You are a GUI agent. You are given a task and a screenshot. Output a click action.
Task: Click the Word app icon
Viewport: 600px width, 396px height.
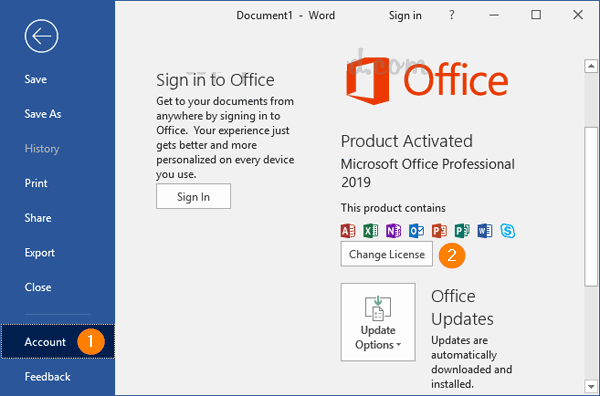pyautogui.click(x=485, y=231)
